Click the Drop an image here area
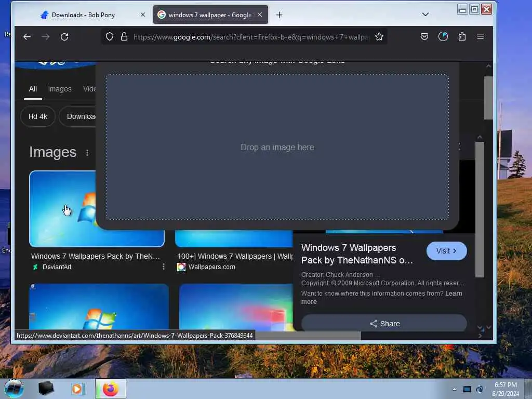 277,147
